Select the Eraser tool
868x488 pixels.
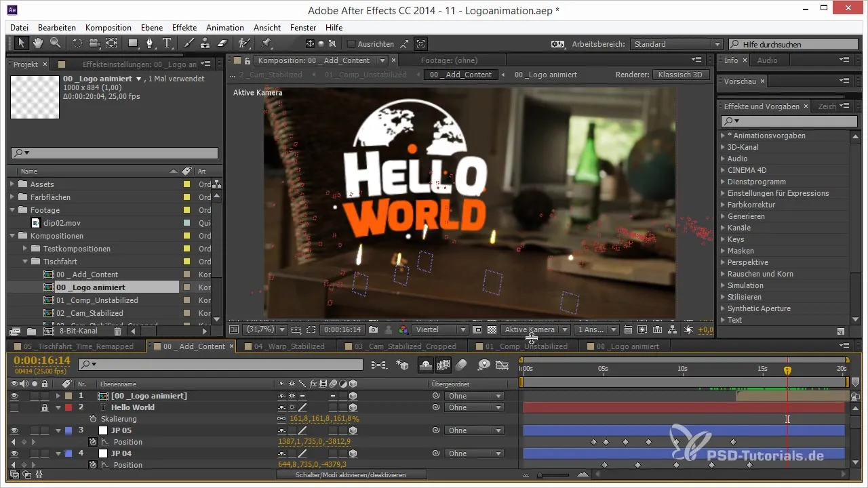pos(222,43)
